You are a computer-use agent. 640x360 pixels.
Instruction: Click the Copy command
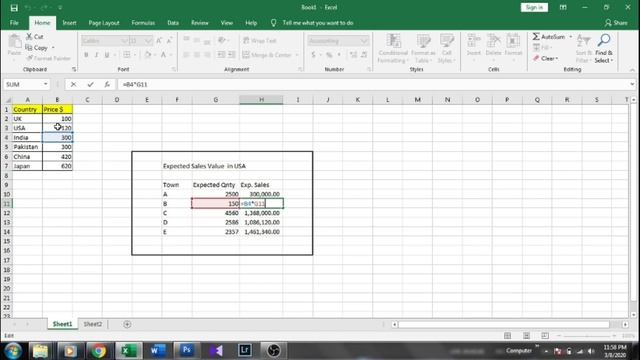tap(38, 48)
